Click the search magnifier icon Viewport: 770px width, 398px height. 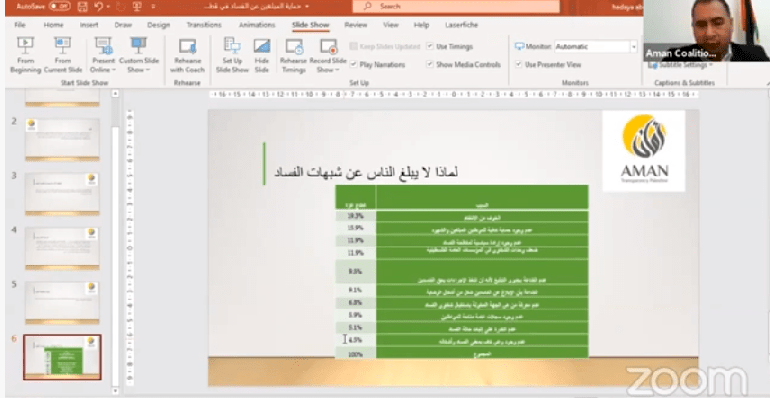(x=367, y=6)
